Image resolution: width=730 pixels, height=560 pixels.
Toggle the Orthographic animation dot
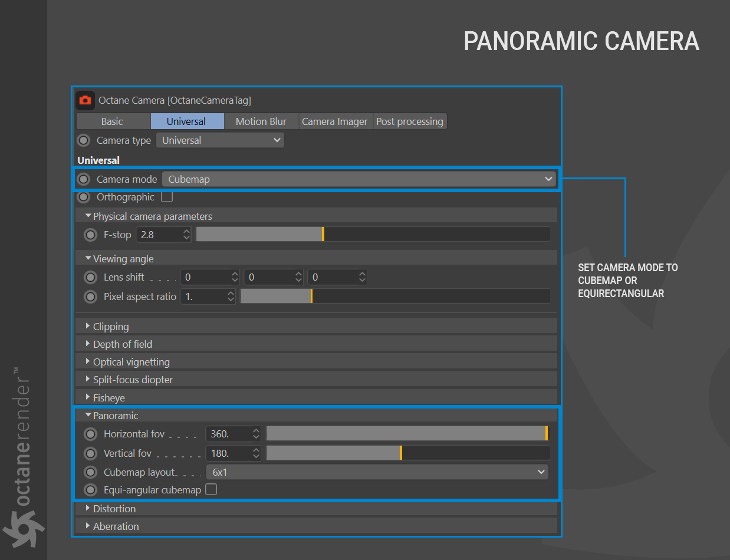pyautogui.click(x=84, y=197)
